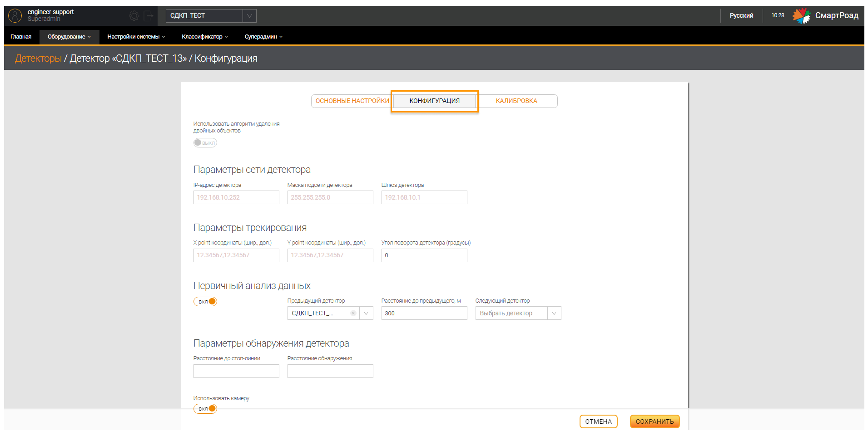Image resolution: width=868 pixels, height=436 pixels.
Task: Expand the Предыдущий детектор dropdown arrow
Action: tap(366, 313)
